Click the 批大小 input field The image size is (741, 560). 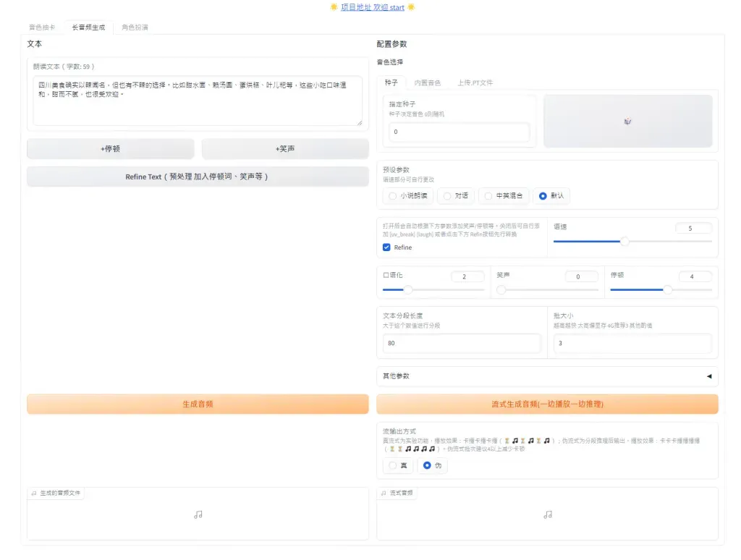coord(632,343)
